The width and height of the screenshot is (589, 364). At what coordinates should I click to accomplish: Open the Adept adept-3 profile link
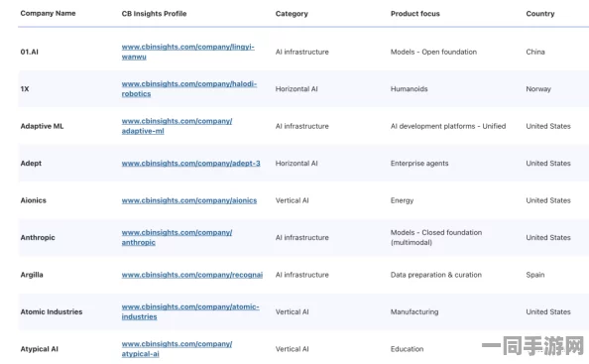click(x=190, y=163)
